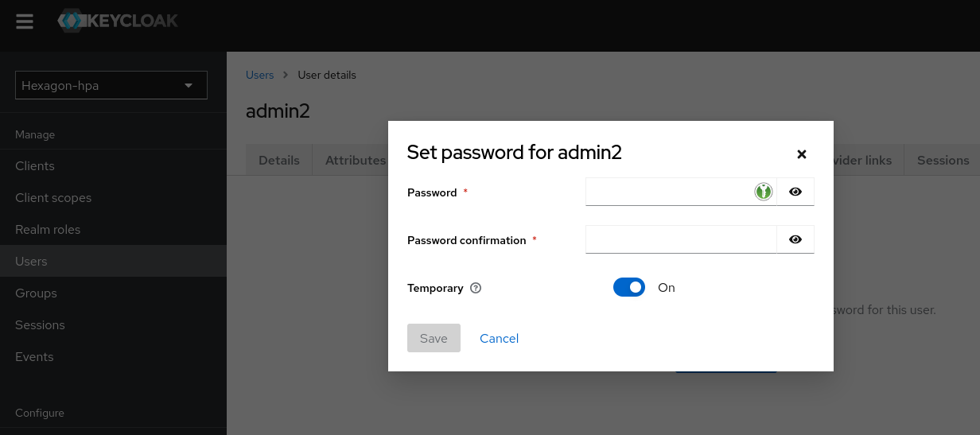The image size is (980, 435).
Task: Click the admin2 page heading
Action: [x=278, y=111]
